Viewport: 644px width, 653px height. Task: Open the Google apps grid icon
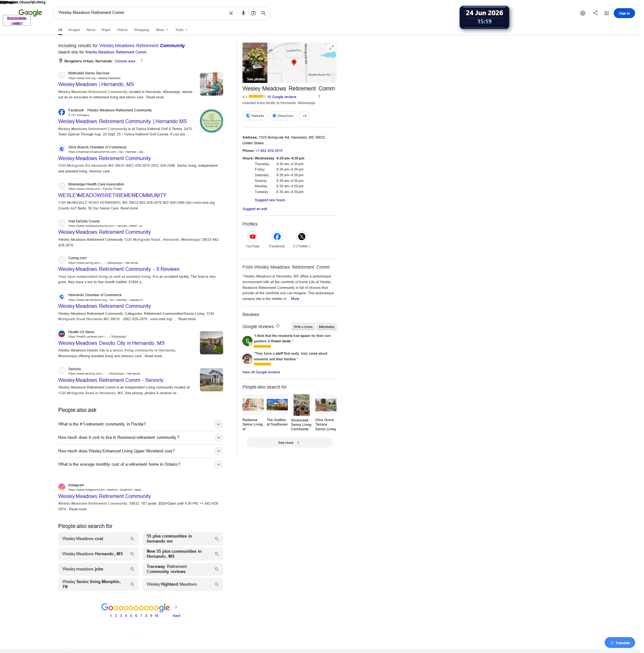(x=606, y=13)
